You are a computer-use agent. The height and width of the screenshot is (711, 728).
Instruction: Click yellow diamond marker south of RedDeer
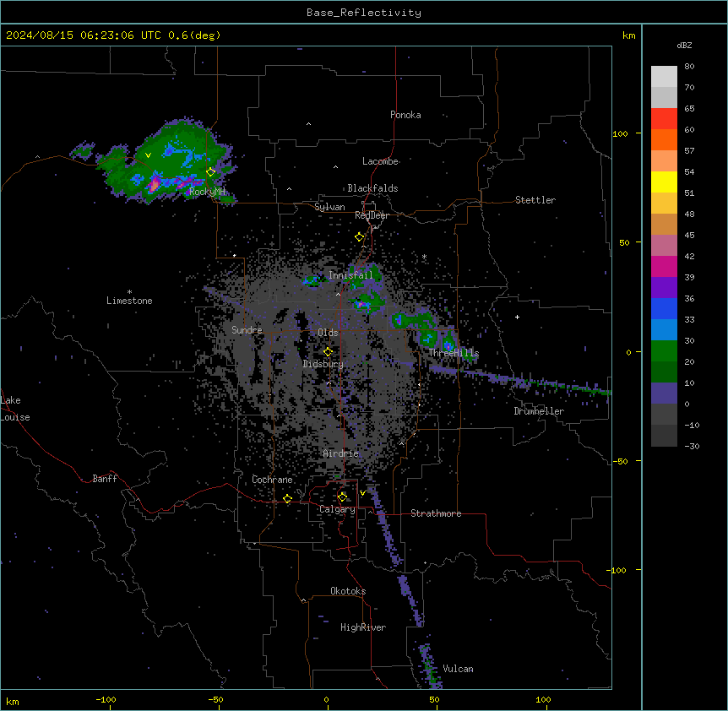coord(360,237)
